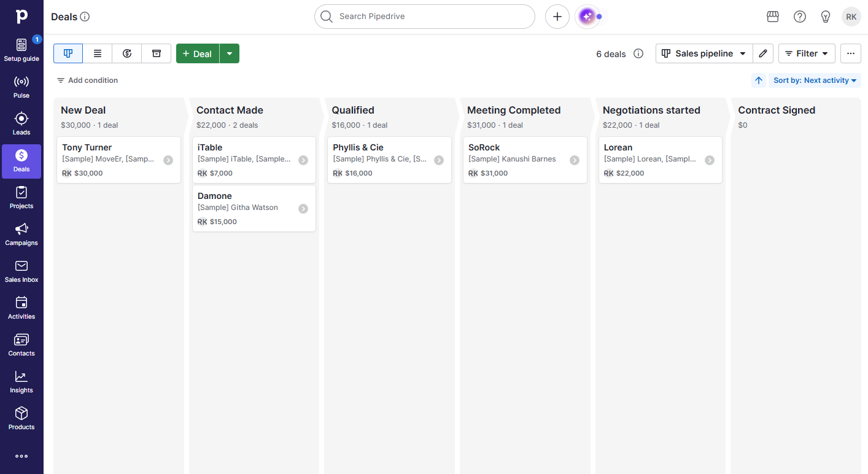Click [Sample] Githa Watson contact text
The image size is (868, 474).
click(x=238, y=208)
